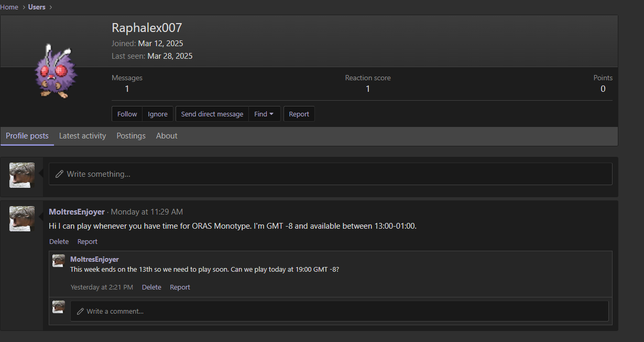
Task: Follow Raphalex007
Action: click(x=127, y=114)
